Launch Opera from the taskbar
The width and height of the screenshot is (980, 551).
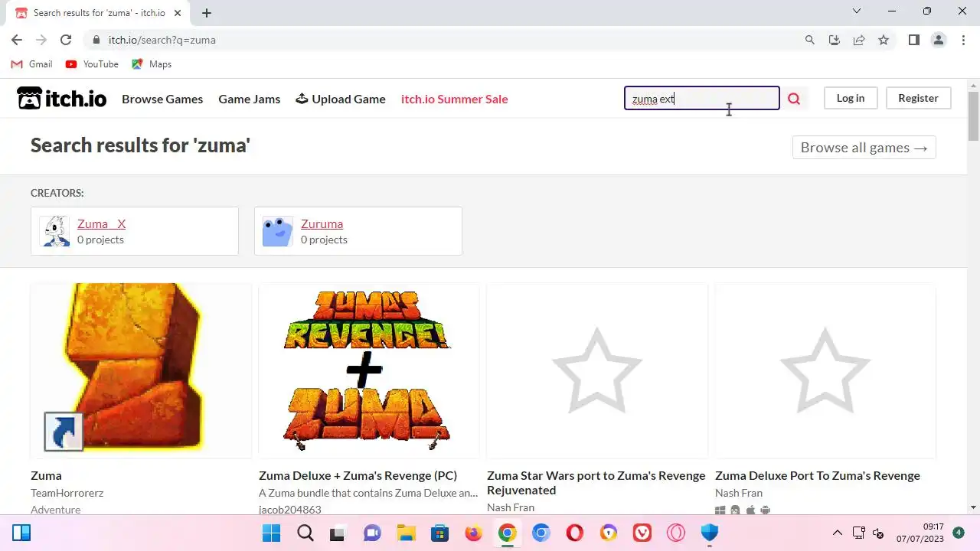(x=574, y=533)
